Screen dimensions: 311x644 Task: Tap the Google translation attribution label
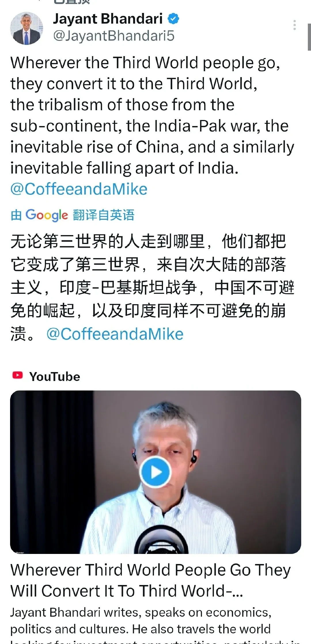pyautogui.click(x=73, y=215)
